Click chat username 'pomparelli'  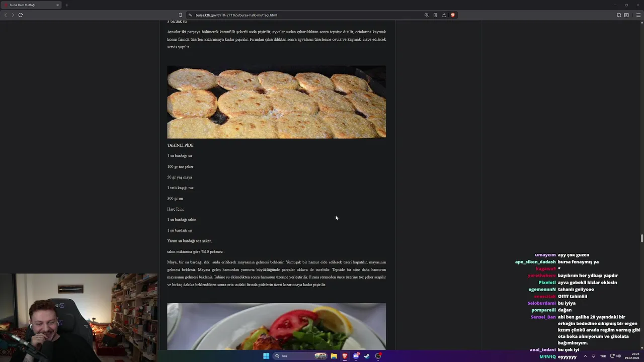pyautogui.click(x=544, y=310)
